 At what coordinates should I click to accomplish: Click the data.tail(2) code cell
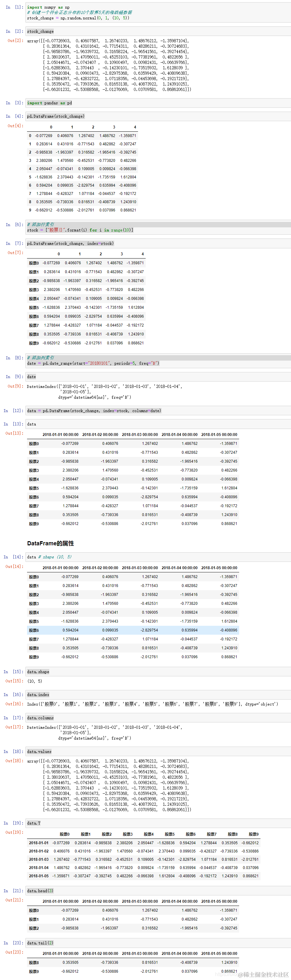158,943
